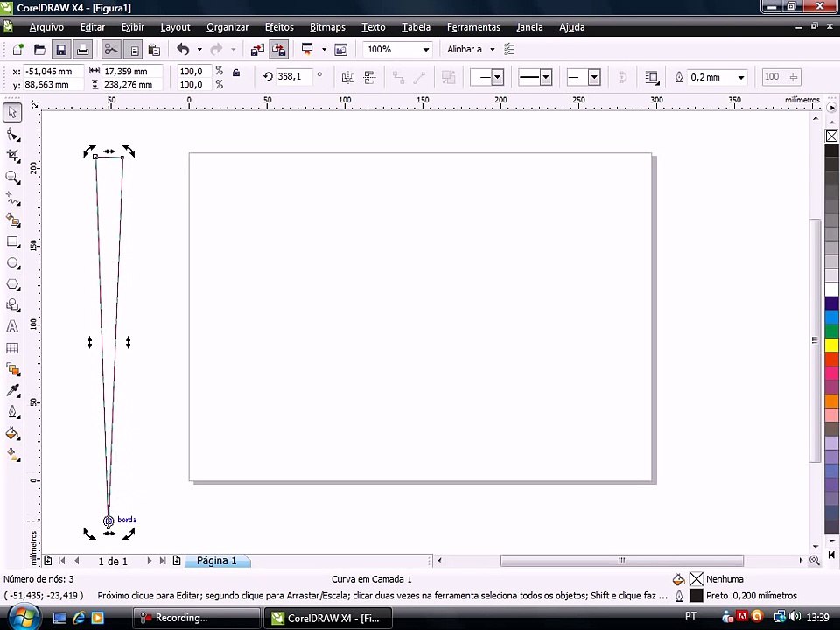Viewport: 840px width, 630px height.
Task: Add a page after with plus-page button
Action: pos(177,561)
